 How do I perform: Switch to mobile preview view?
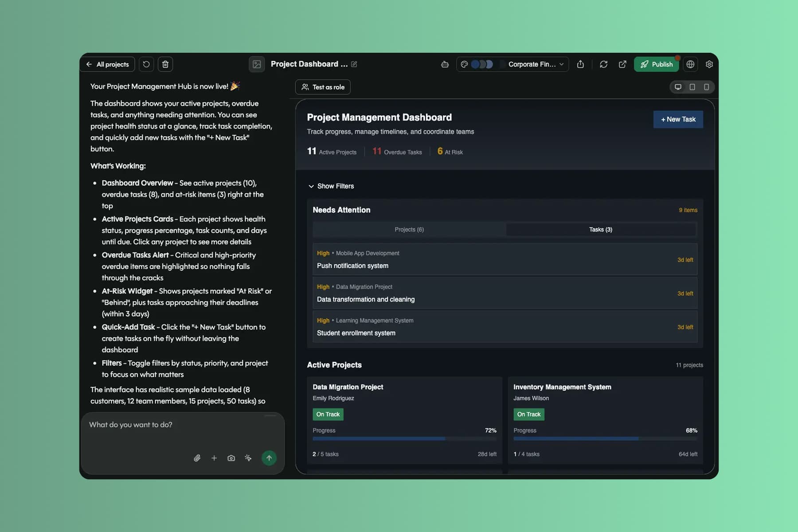(706, 87)
